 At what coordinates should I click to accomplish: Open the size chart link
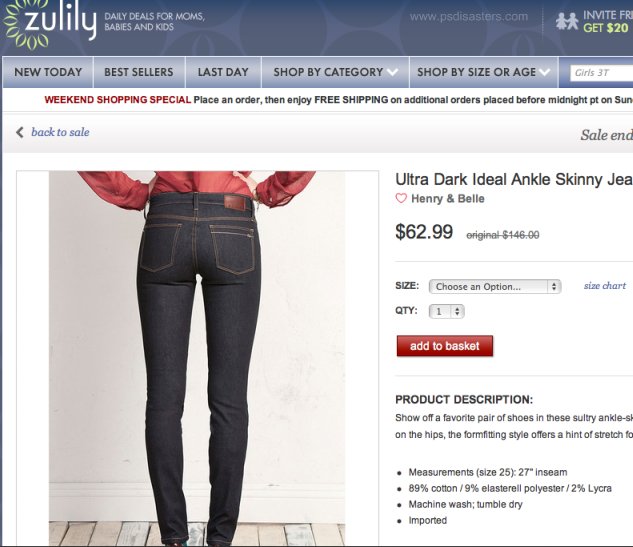(604, 286)
